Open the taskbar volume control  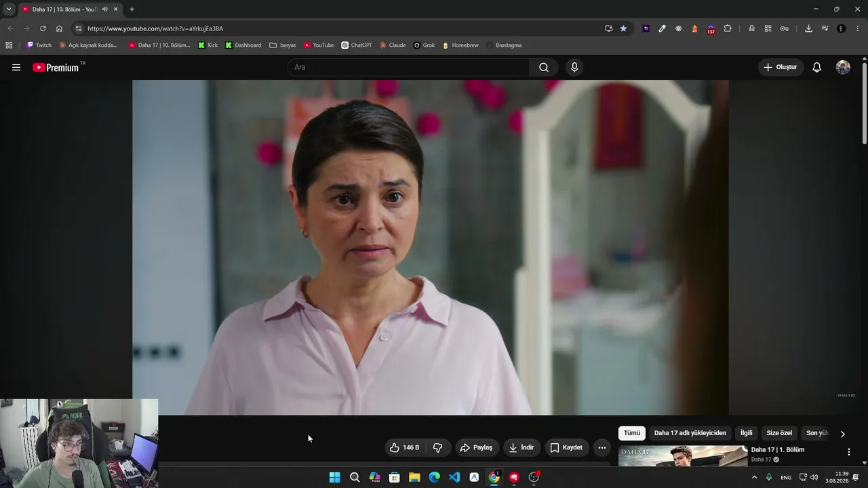click(814, 478)
